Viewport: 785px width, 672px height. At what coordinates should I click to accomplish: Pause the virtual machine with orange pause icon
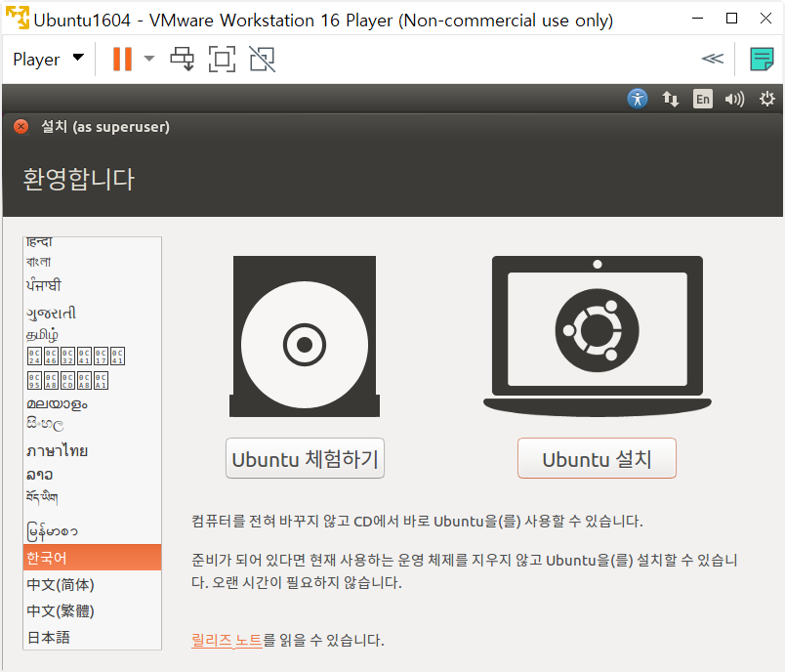(x=122, y=59)
